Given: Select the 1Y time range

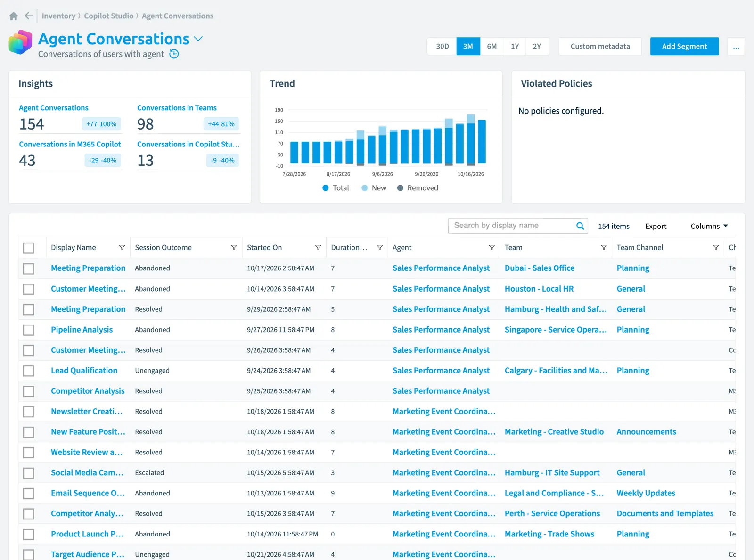Looking at the screenshot, I should (515, 47).
